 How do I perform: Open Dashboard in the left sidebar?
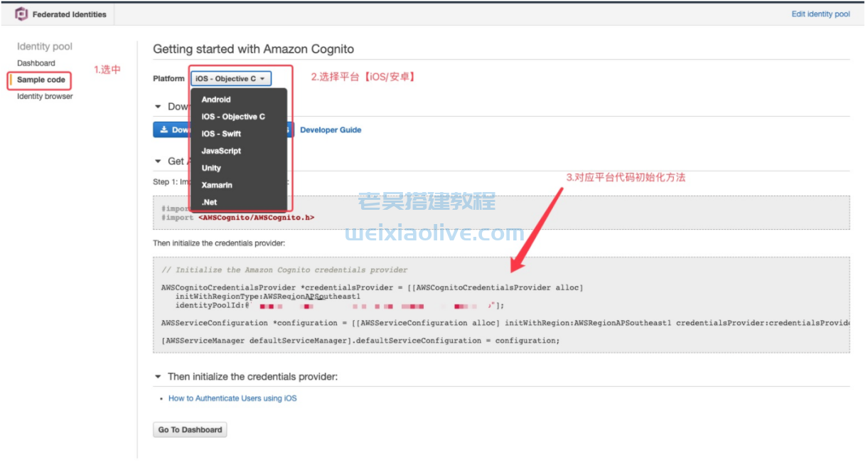[x=36, y=63]
